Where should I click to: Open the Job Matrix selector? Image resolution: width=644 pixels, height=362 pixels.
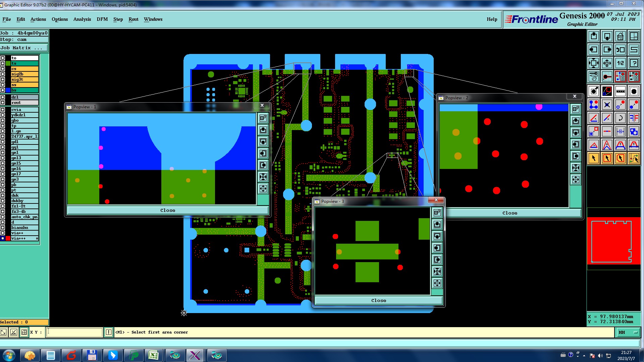pos(23,48)
